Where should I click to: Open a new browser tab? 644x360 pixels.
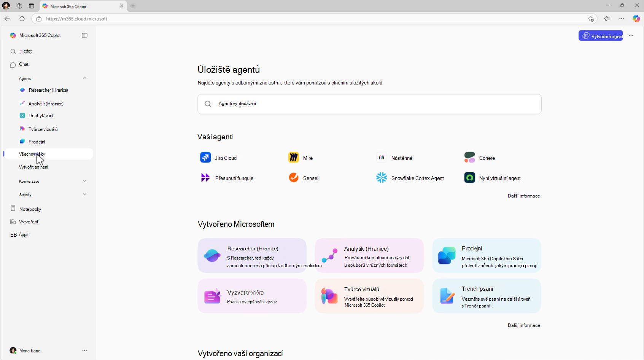point(133,6)
